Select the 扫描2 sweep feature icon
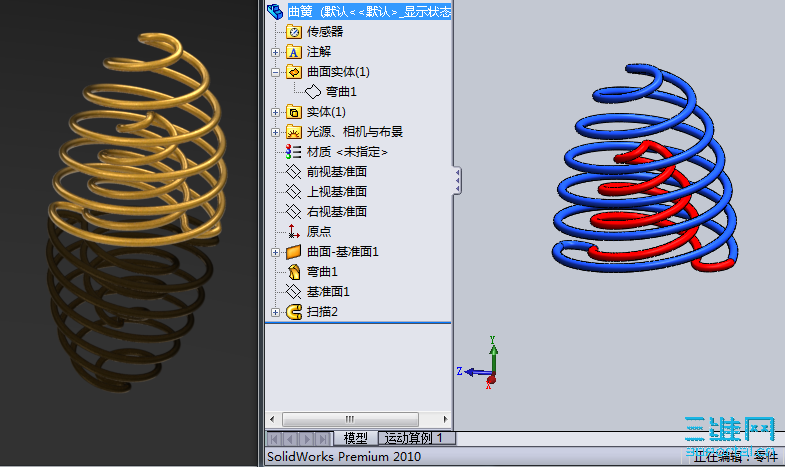 (294, 312)
